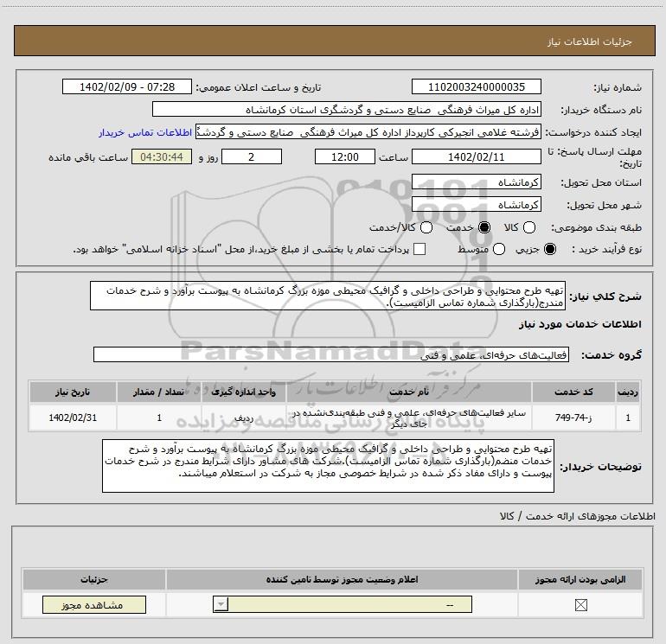Click the service group field فعالیت‌های حرفه‌ای
Image resolution: width=666 pixels, height=644 pixels.
tap(331, 354)
